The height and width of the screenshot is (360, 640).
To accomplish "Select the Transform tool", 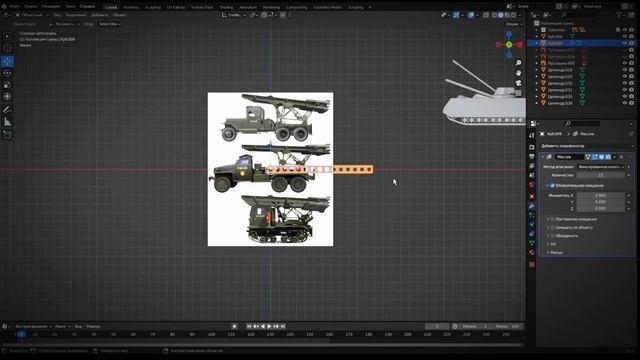I will pyautogui.click(x=7, y=97).
